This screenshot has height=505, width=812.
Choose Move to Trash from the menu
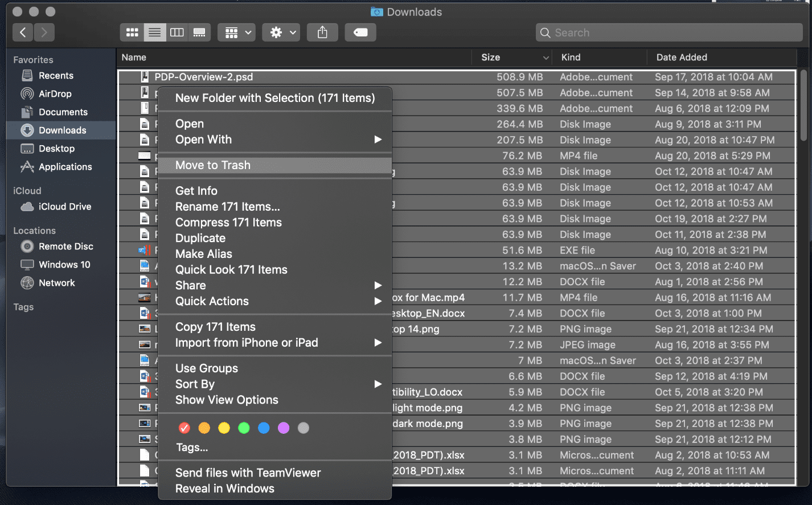(x=212, y=165)
